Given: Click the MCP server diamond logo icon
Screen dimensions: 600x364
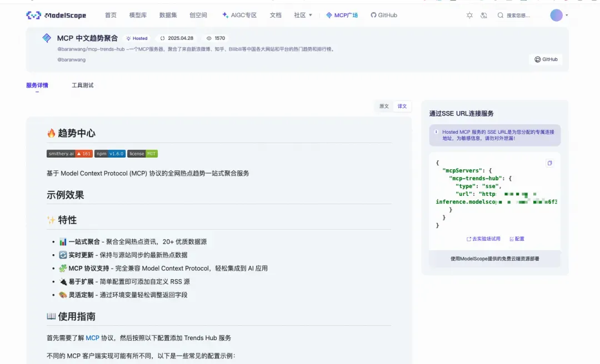Looking at the screenshot, I should (x=47, y=38).
